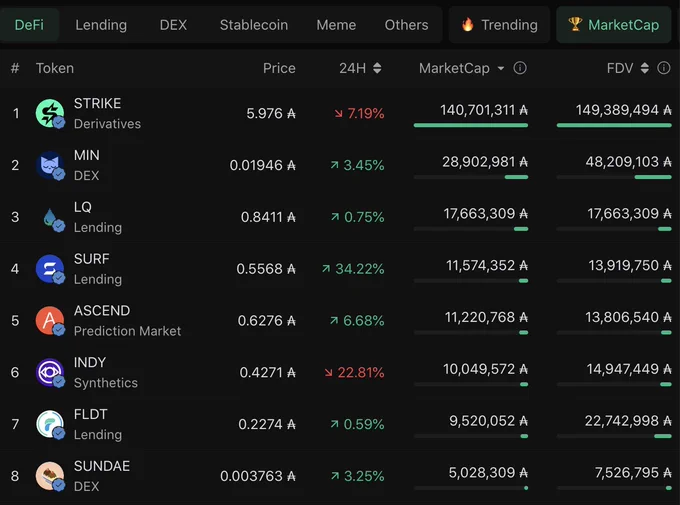Click FDV value 13,806,540
The image size is (680, 505).
click(x=628, y=317)
